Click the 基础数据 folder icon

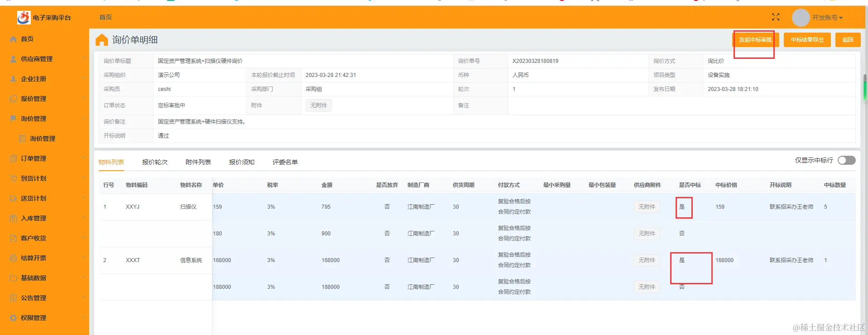14,278
